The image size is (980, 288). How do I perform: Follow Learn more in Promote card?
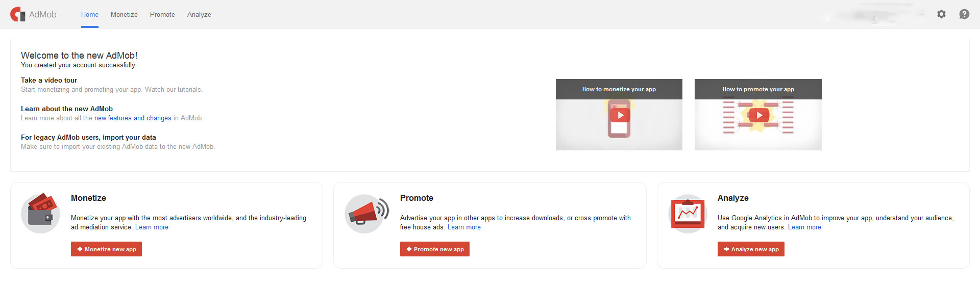pyautogui.click(x=464, y=227)
